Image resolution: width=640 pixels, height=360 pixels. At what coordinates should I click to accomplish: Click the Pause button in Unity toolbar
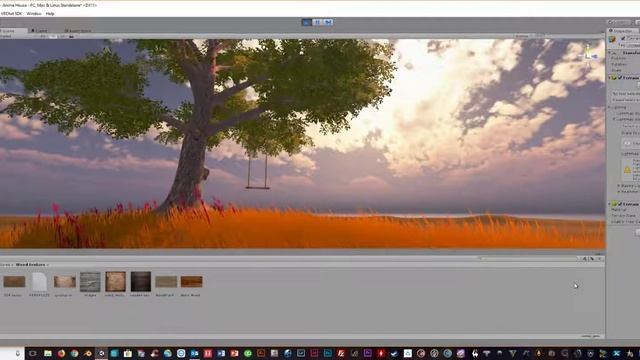click(x=318, y=22)
